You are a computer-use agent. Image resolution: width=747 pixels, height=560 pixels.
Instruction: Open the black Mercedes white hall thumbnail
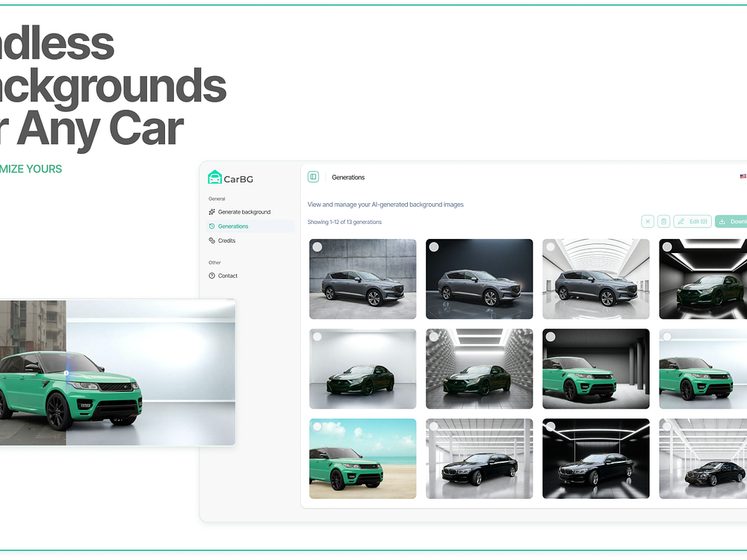pos(703,458)
